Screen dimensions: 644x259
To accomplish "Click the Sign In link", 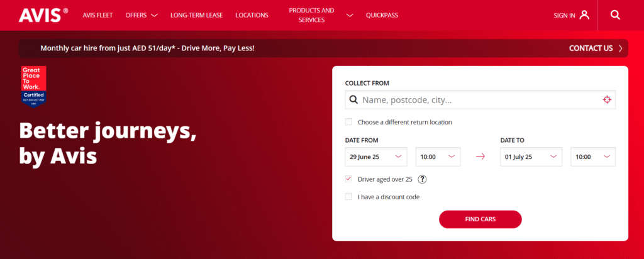I will 564,16.
